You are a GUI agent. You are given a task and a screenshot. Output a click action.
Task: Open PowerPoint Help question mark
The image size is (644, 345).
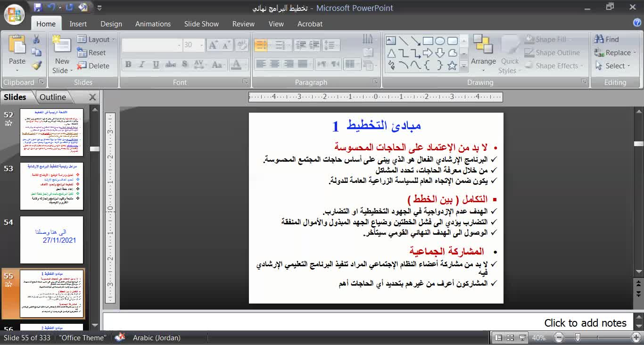click(x=637, y=23)
